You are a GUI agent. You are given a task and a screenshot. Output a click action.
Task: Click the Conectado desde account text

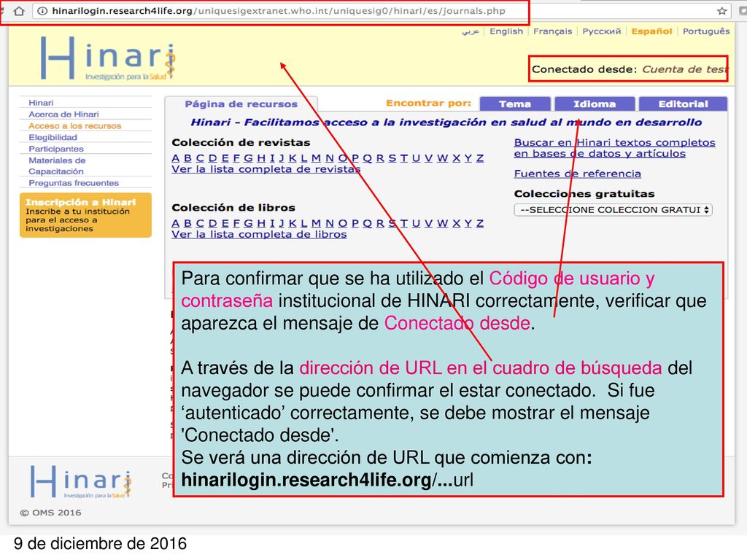(628, 69)
